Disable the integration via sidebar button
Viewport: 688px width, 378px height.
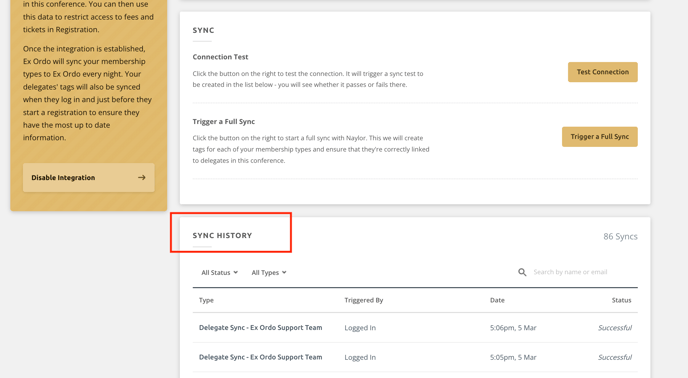point(89,178)
